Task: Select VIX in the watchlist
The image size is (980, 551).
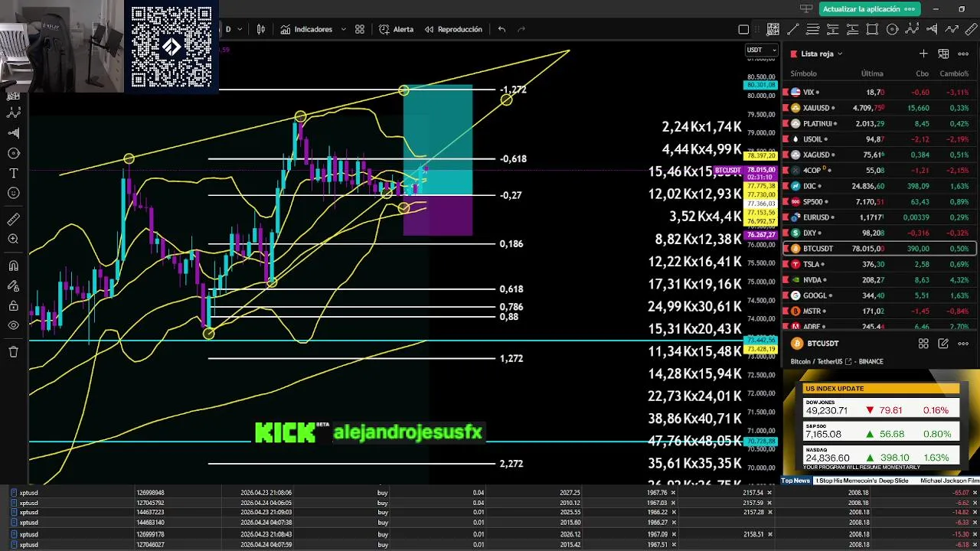Action: tap(879, 92)
